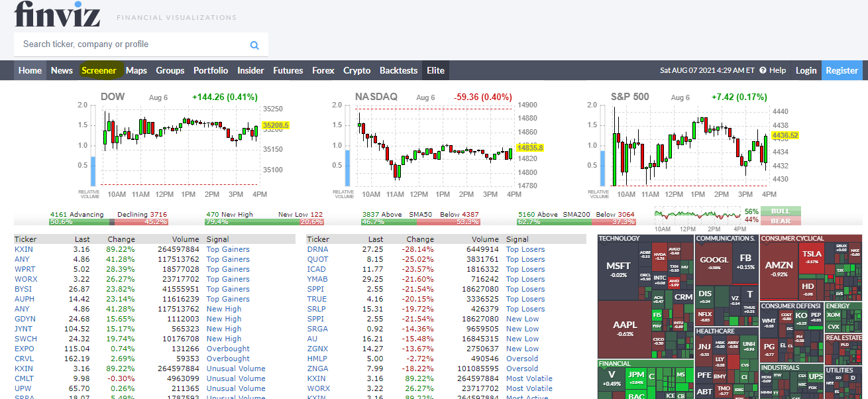Click the green BULL indicator
Screen dimensions: 868x399
point(781,211)
